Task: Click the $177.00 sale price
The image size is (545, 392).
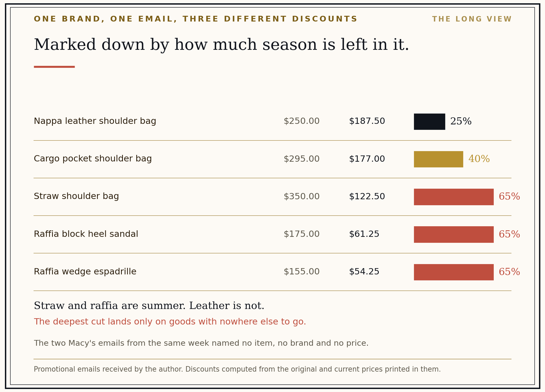Action: [367, 159]
